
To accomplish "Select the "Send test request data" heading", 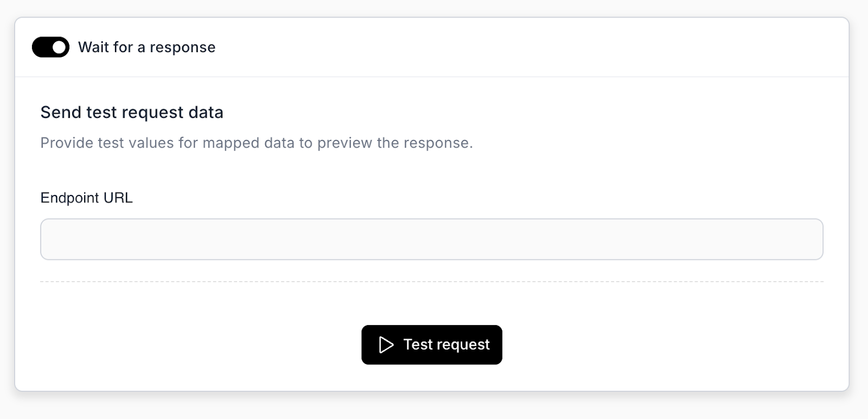I will pyautogui.click(x=132, y=112).
